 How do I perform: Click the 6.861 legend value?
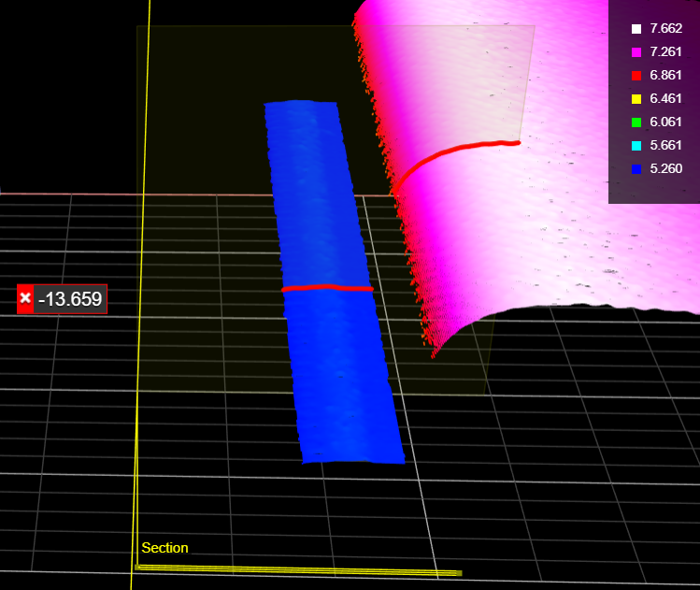pyautogui.click(x=665, y=75)
